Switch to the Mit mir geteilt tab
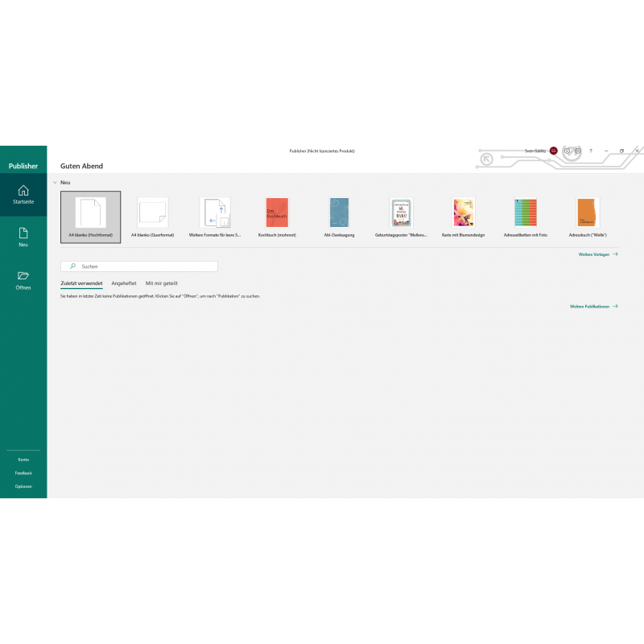This screenshot has height=644, width=644. tap(161, 283)
